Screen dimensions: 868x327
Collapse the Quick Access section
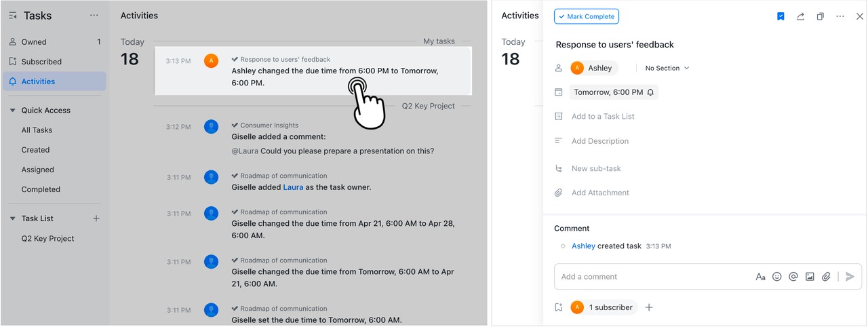tap(13, 111)
